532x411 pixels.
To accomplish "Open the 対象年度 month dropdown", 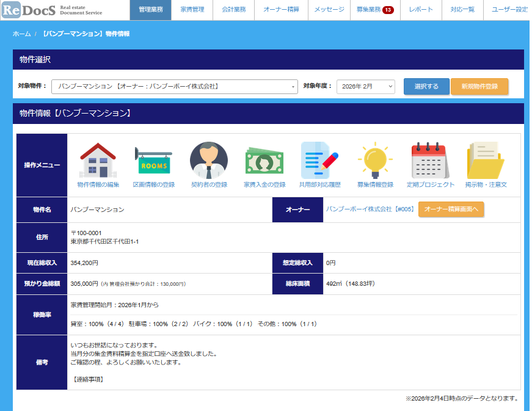I will [x=365, y=87].
